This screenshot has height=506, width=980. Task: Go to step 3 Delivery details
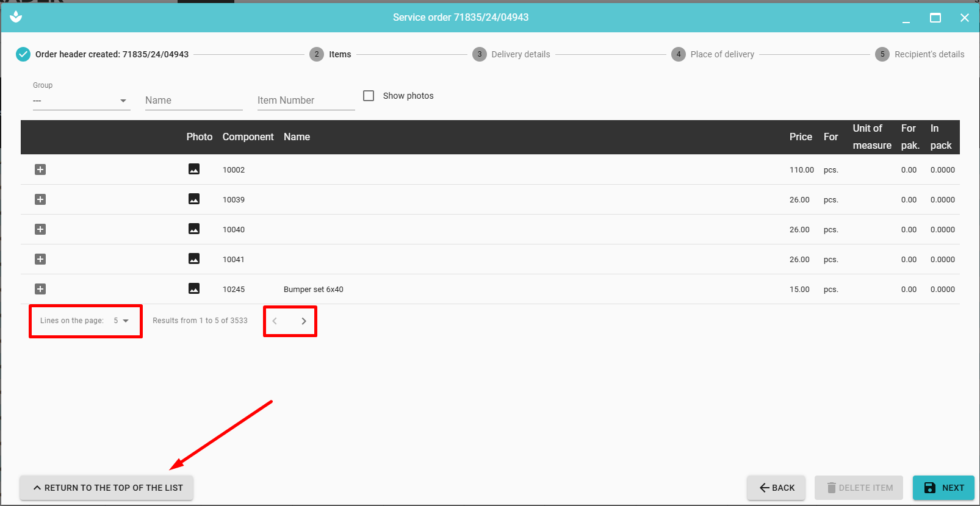[511, 54]
